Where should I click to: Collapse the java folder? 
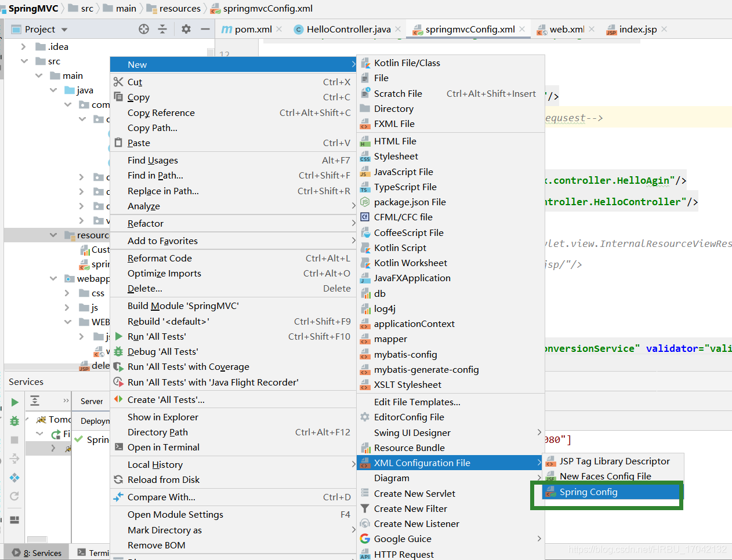[x=53, y=90]
